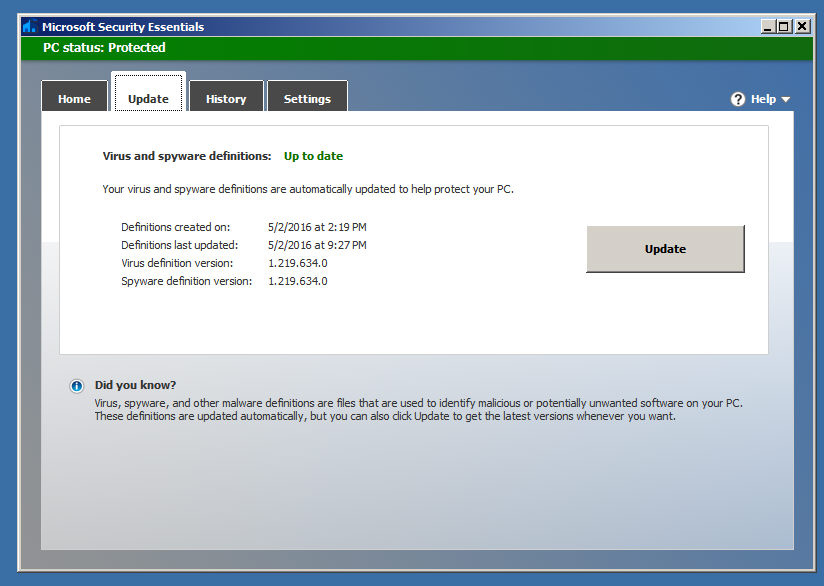This screenshot has width=824, height=586.
Task: Click the tip sentence starting 'These definitions are updated automatically'
Action: point(385,416)
